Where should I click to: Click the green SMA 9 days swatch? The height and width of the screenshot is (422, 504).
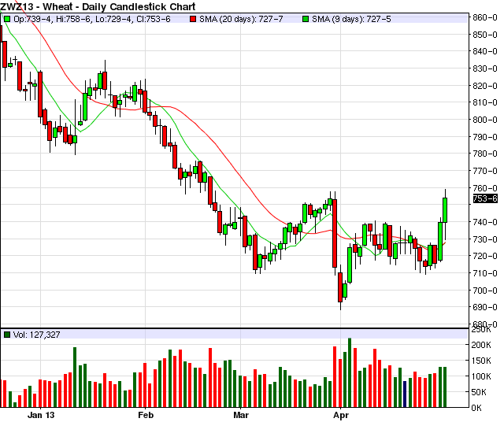[x=306, y=19]
